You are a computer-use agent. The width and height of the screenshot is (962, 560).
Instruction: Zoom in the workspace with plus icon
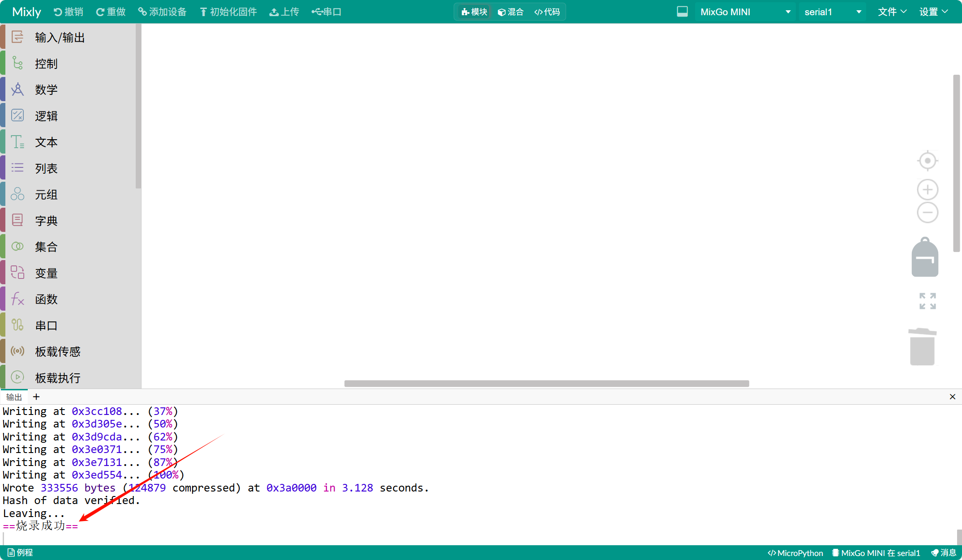(928, 190)
